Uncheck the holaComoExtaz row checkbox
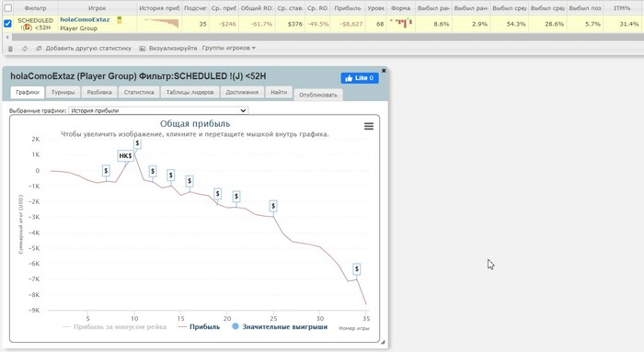The image size is (644, 352). point(7,24)
